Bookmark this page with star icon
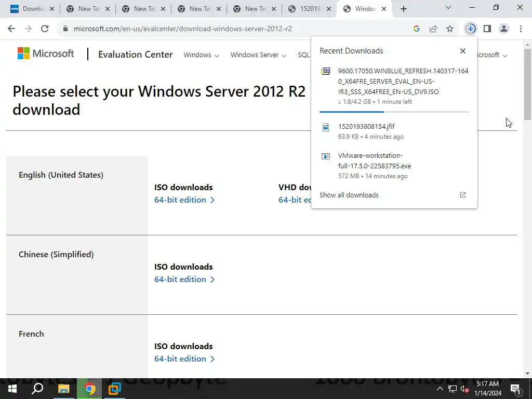This screenshot has width=532, height=399. (450, 29)
